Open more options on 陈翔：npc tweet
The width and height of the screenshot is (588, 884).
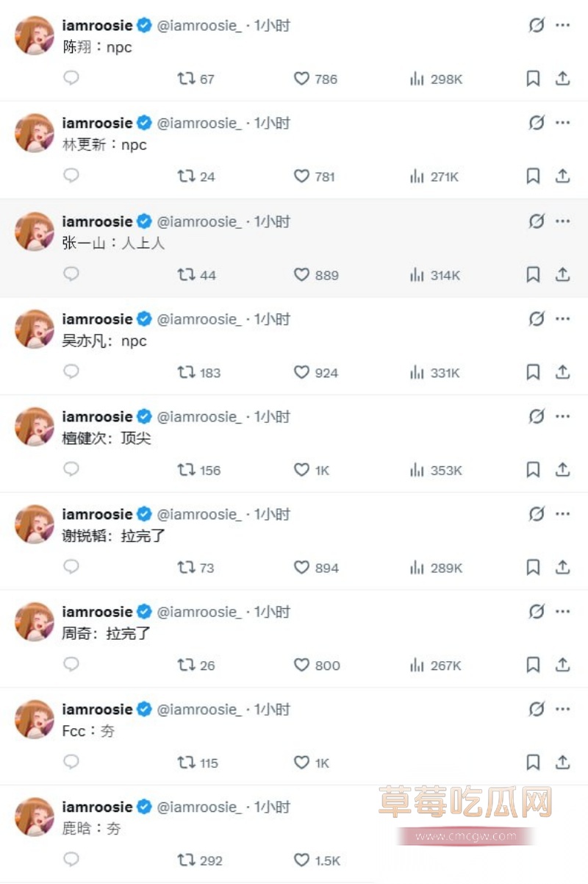[x=562, y=26]
